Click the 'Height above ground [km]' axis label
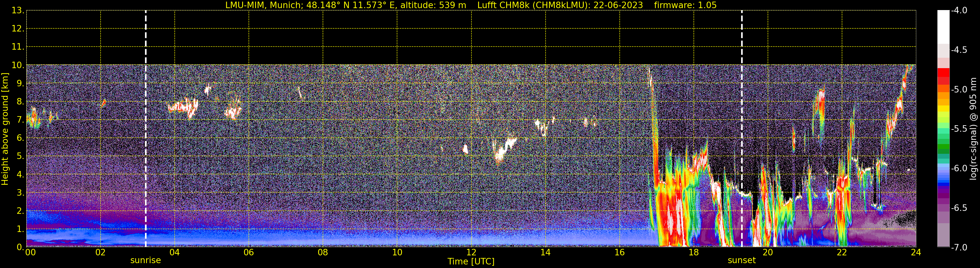Screen dimensions: 980x268 5,129
